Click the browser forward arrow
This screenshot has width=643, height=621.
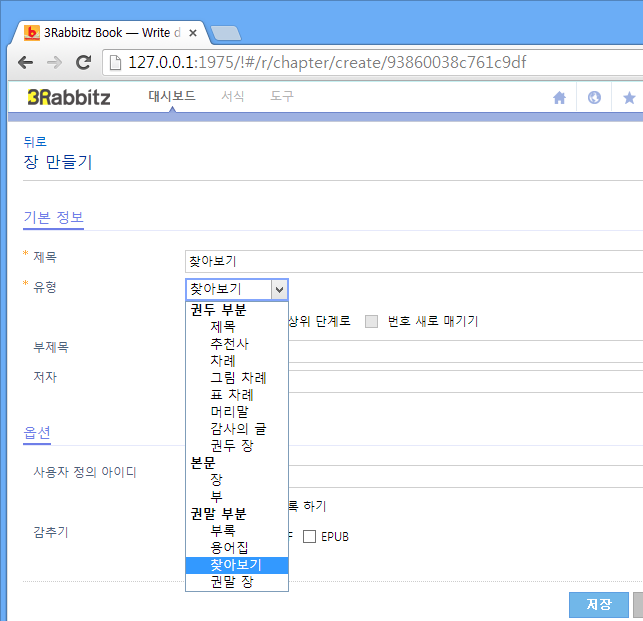(x=54, y=62)
